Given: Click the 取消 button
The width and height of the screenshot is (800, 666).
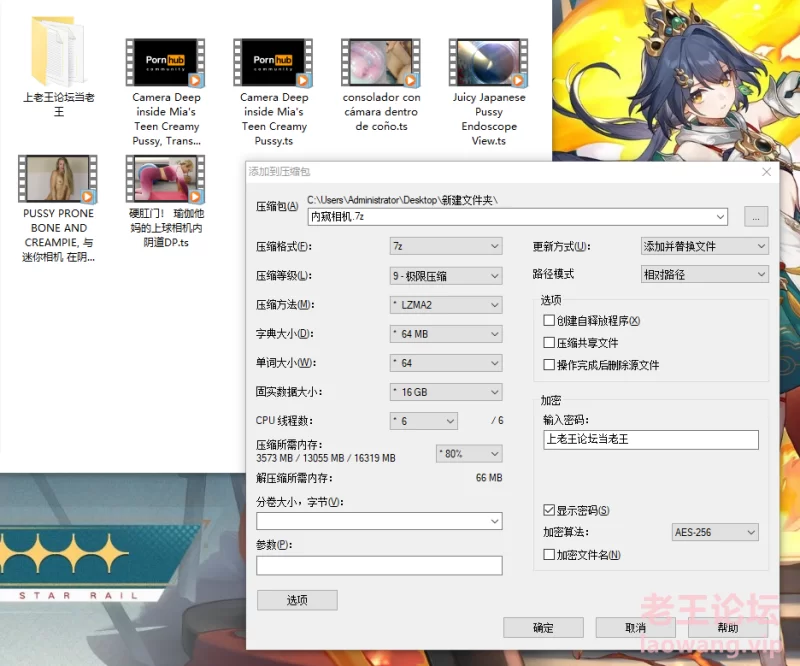Looking at the screenshot, I should [x=636, y=628].
